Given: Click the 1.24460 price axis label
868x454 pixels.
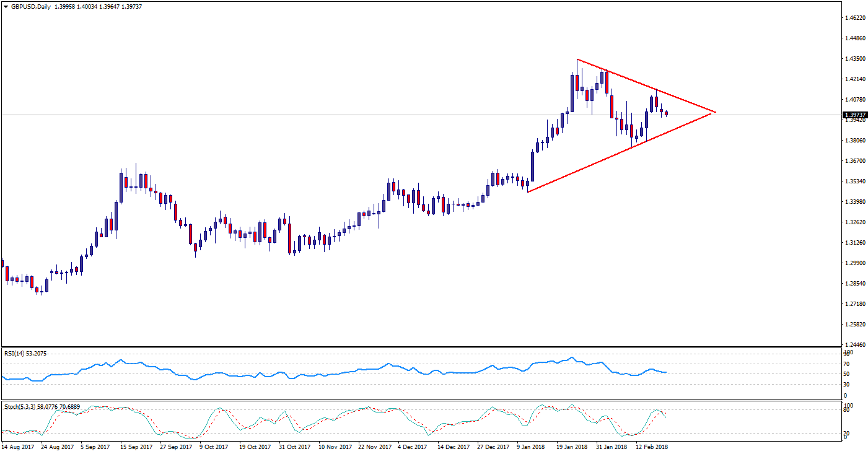Looking at the screenshot, I should click(x=856, y=345).
